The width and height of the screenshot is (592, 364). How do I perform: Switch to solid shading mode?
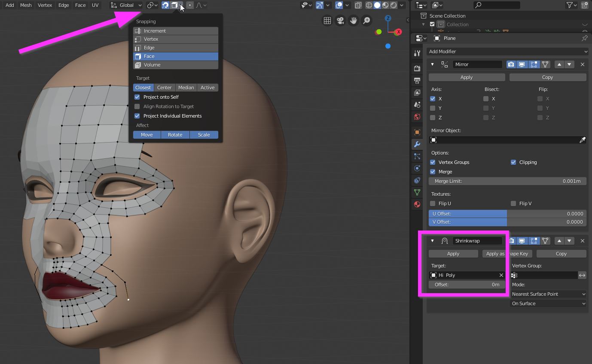click(377, 5)
